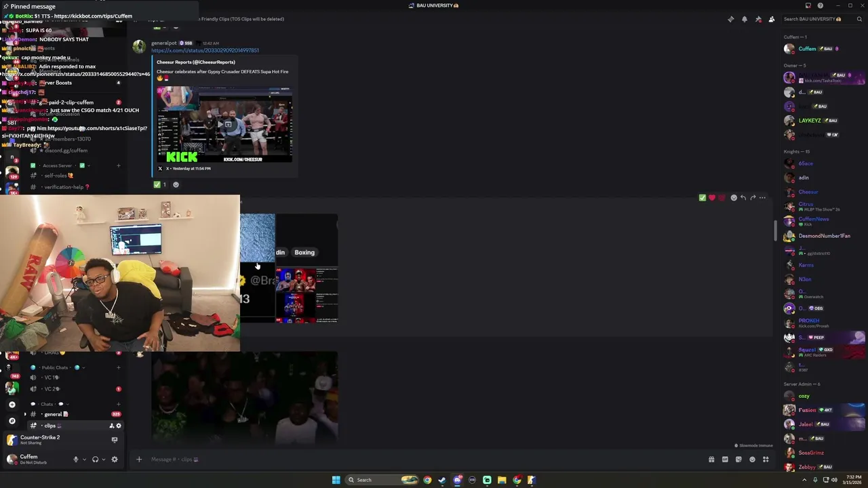
Task: Add reaction beside the checkmark count
Action: pos(176,184)
